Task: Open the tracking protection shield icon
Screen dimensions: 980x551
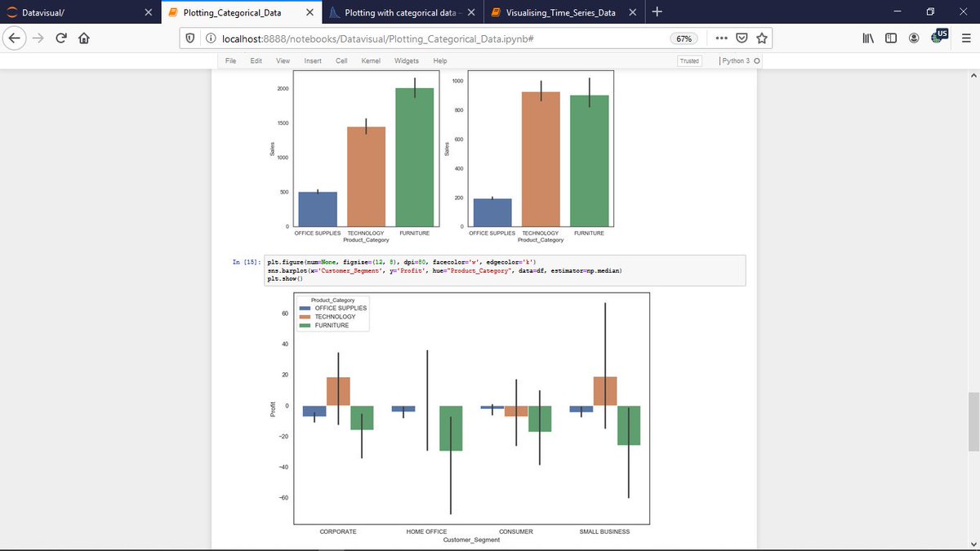Action: tap(189, 38)
